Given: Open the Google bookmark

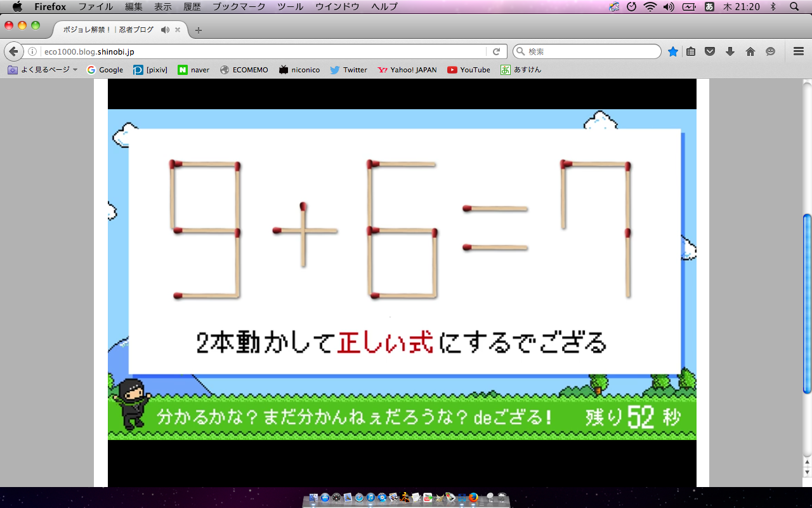Looking at the screenshot, I should coord(105,70).
